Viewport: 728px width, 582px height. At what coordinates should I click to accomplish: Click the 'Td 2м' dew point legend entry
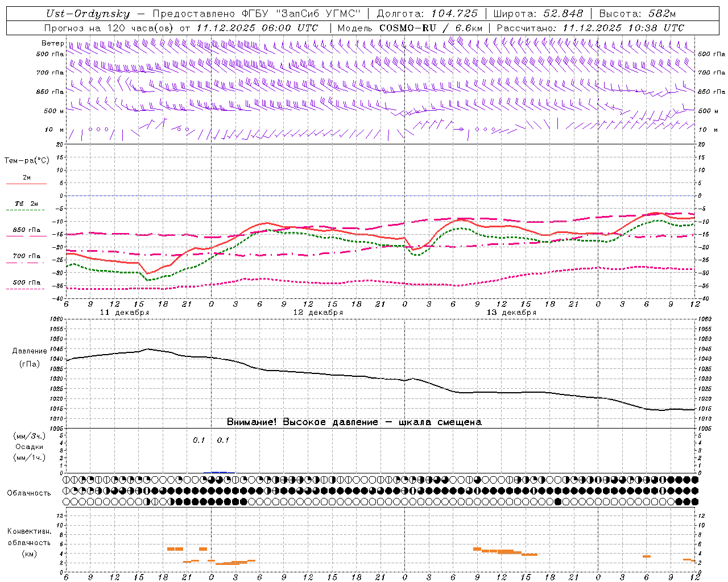pos(27,203)
